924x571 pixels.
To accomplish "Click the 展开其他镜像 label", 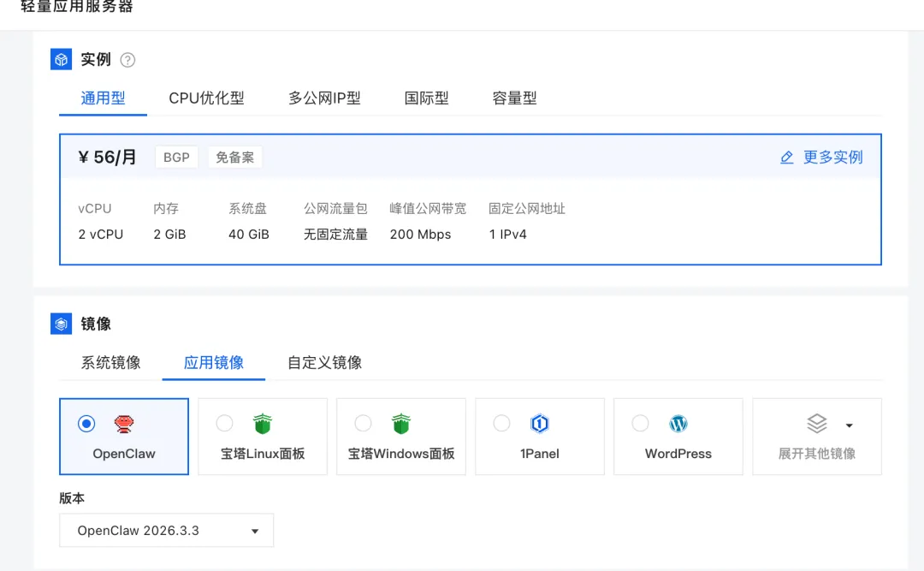I will coord(817,454).
